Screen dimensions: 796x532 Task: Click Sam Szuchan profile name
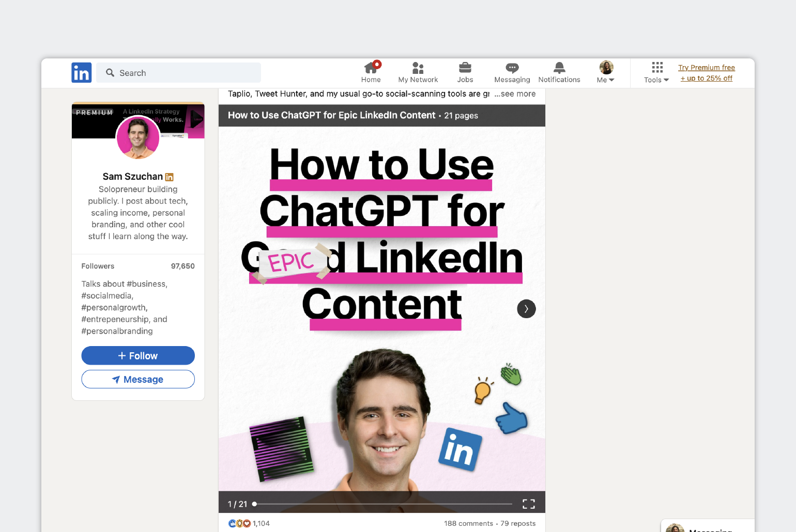click(132, 177)
